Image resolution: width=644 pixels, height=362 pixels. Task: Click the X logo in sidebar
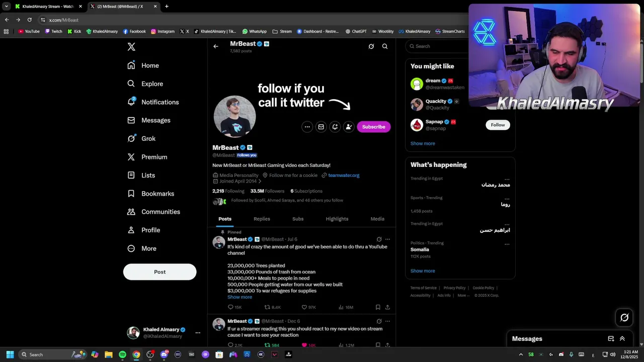click(131, 47)
